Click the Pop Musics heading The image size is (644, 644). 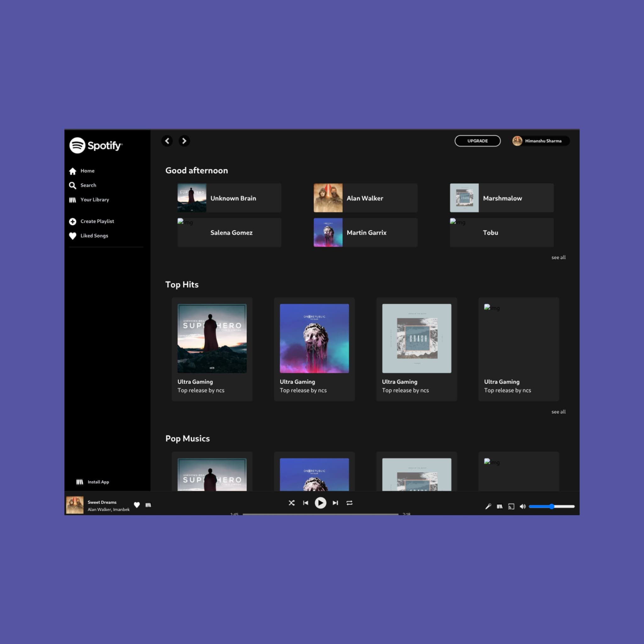[x=188, y=439]
